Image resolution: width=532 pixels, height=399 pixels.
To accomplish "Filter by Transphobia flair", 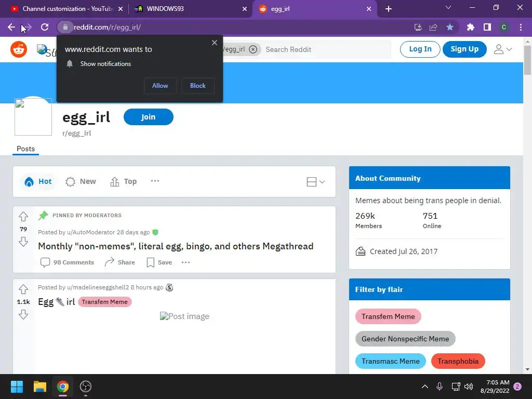I will [458, 362].
